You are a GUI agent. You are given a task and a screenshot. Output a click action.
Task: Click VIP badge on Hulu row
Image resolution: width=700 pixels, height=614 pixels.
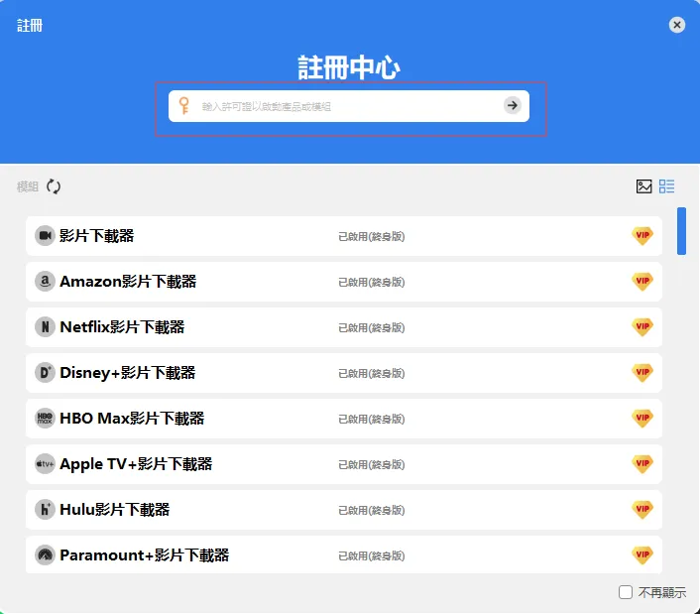pos(642,510)
